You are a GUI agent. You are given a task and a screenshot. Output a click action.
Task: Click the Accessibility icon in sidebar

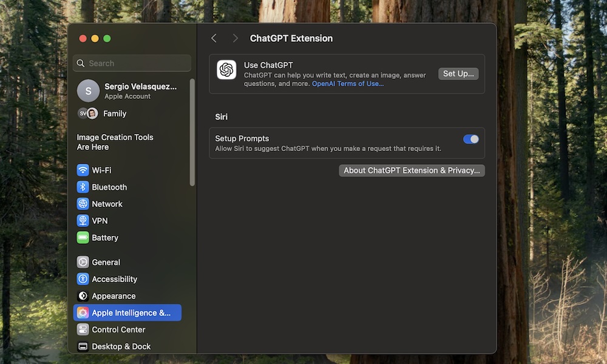tap(83, 279)
